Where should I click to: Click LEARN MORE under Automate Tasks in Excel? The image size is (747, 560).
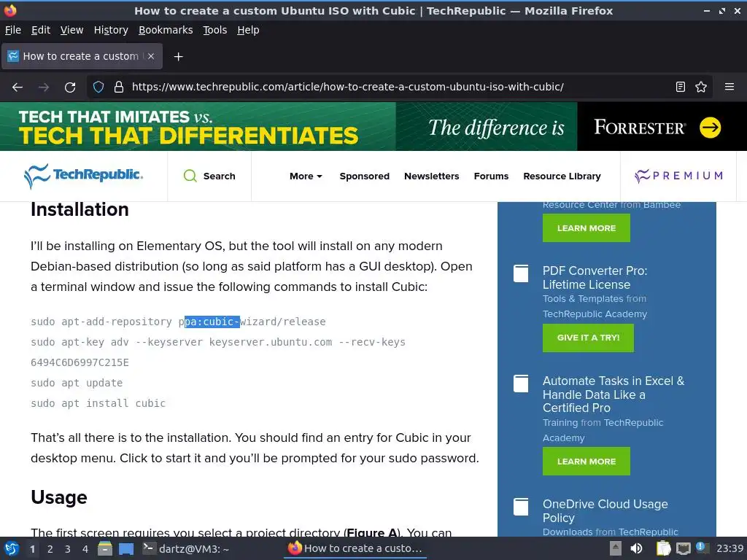click(x=587, y=462)
